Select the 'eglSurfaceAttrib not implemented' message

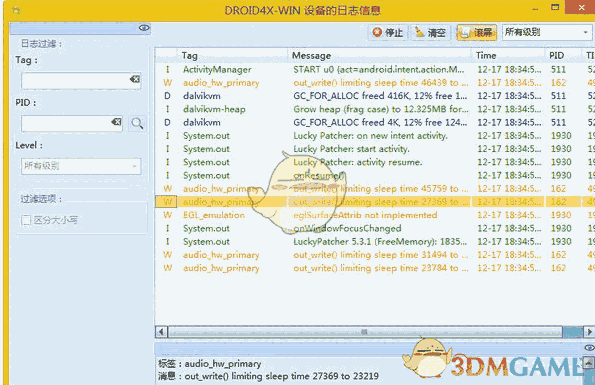[365, 215]
